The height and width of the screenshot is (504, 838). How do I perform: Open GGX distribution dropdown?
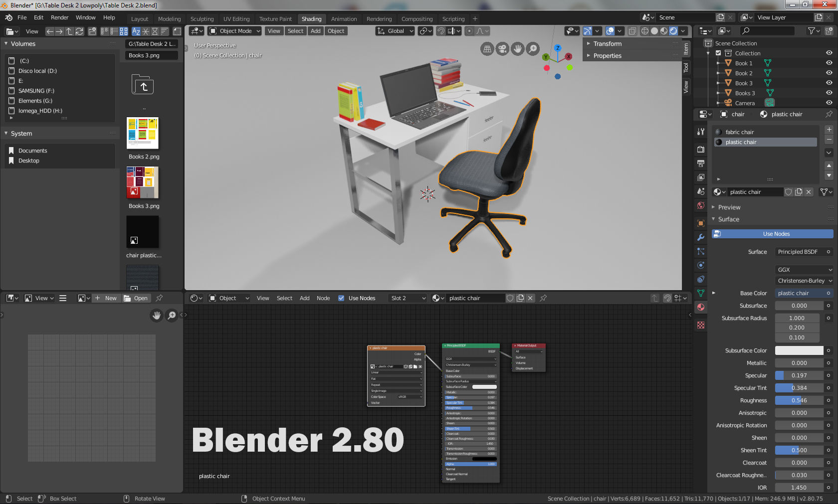point(804,270)
